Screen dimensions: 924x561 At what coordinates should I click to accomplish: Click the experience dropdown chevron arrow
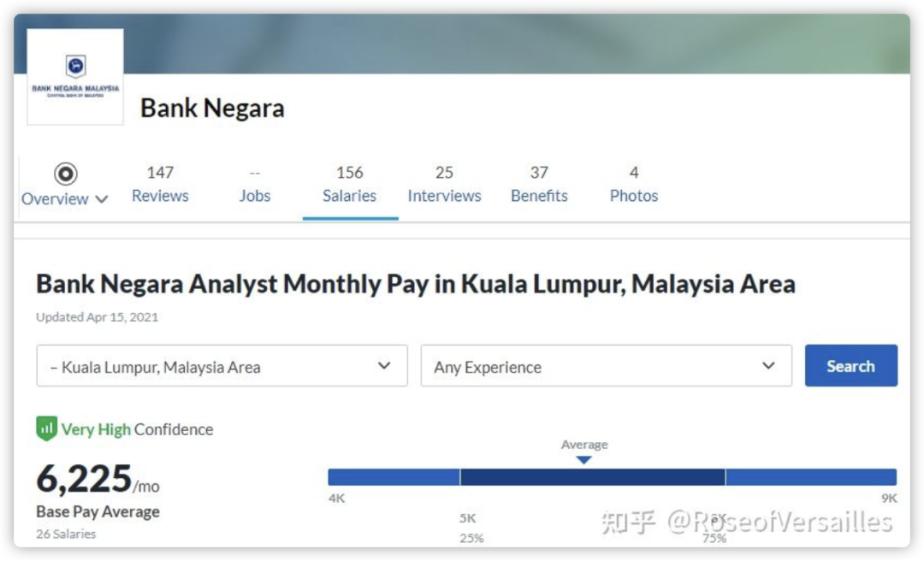pyautogui.click(x=768, y=366)
